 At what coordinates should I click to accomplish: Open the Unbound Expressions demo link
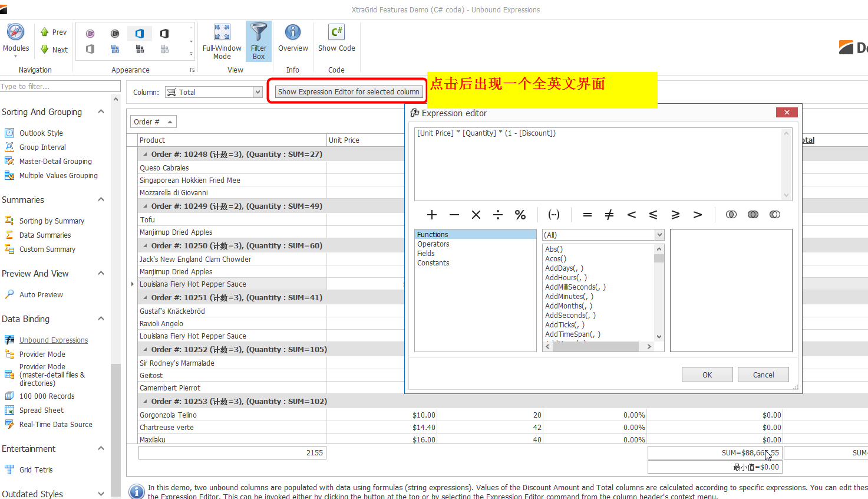(54, 340)
